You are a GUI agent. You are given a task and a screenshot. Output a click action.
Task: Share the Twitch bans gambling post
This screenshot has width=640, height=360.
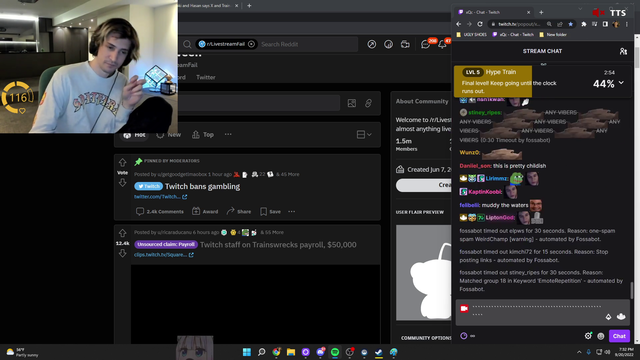(239, 211)
